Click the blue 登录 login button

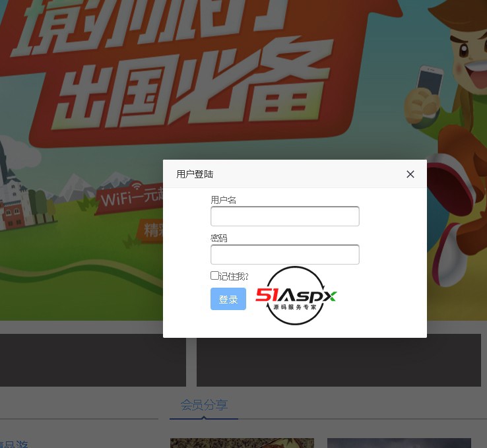[x=228, y=299]
